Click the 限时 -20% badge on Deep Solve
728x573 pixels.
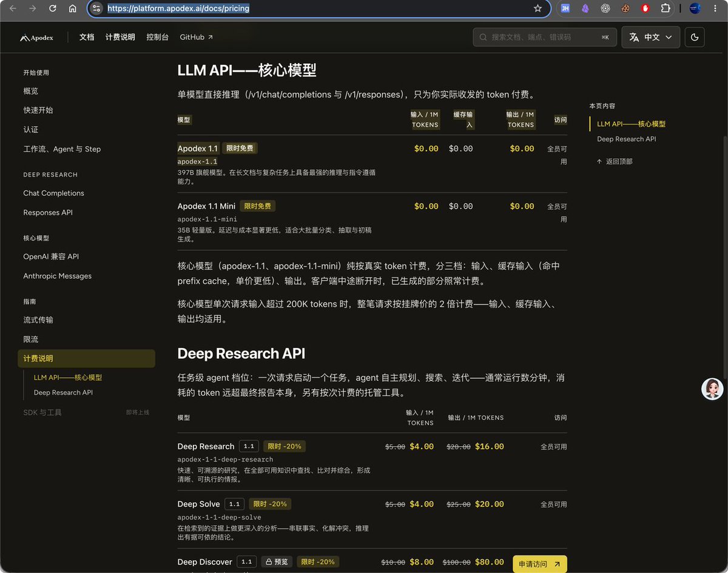pyautogui.click(x=270, y=504)
